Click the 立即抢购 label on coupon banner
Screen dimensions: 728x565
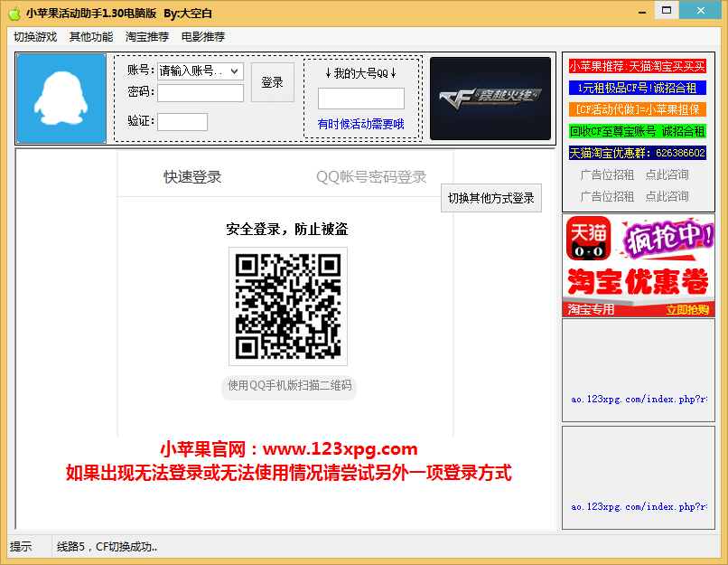tap(687, 310)
